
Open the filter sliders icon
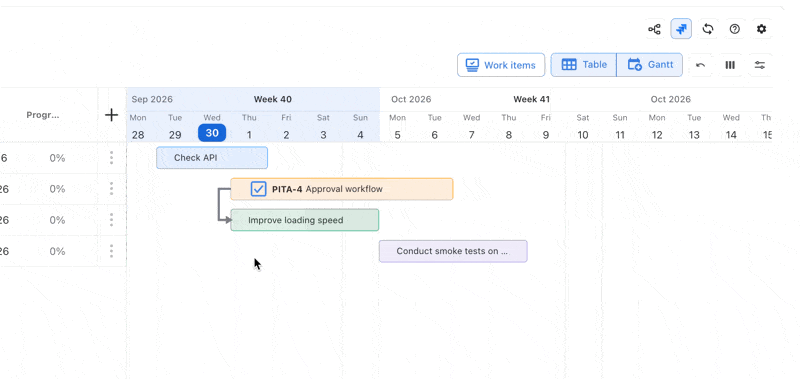pos(760,65)
